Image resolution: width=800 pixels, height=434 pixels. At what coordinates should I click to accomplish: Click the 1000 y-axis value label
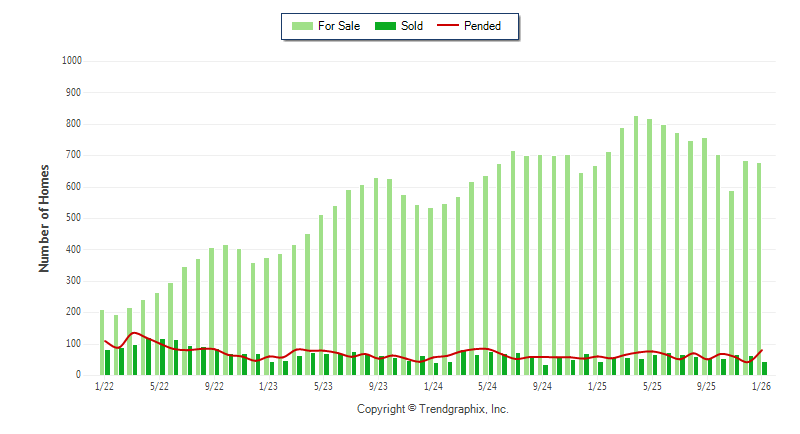tap(71, 61)
